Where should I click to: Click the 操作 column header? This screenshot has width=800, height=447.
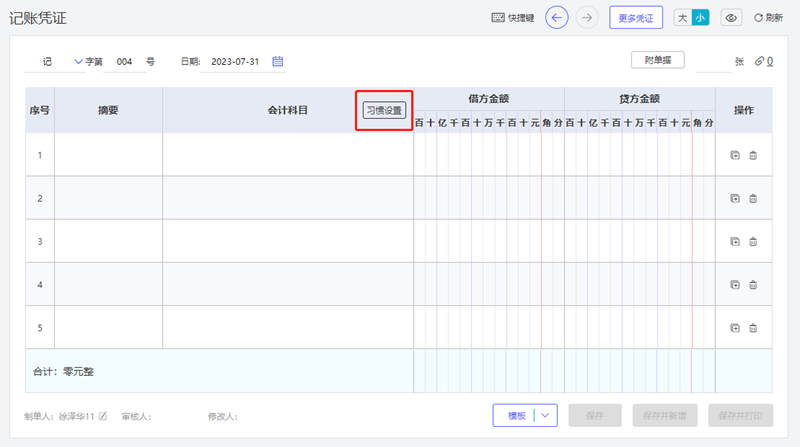coord(744,110)
